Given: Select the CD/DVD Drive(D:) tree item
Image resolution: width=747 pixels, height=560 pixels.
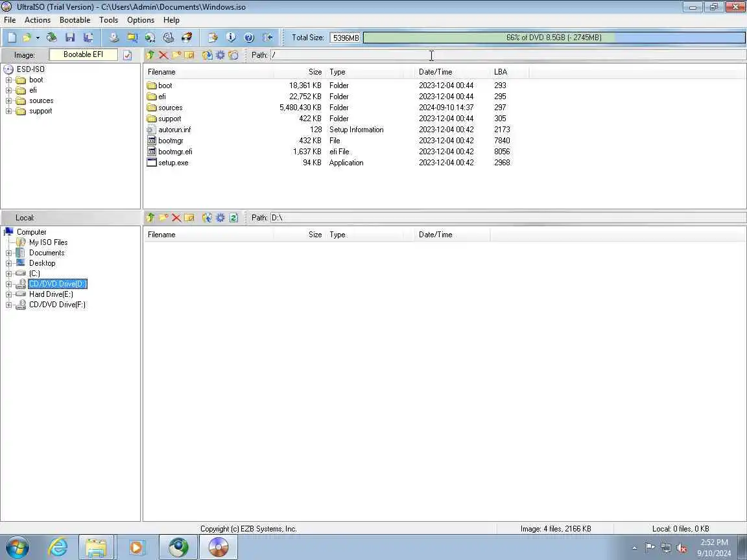Looking at the screenshot, I should pos(58,284).
